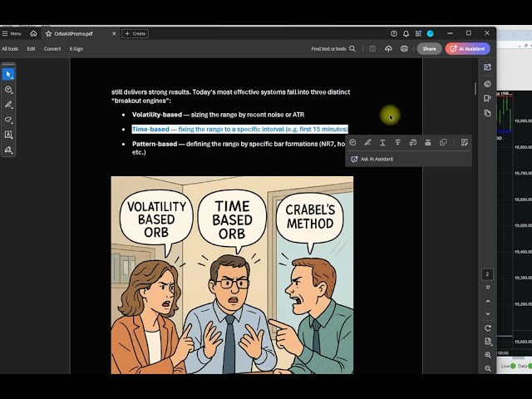Choose the Add text box tool
This screenshot has width=532, height=399.
point(8,135)
